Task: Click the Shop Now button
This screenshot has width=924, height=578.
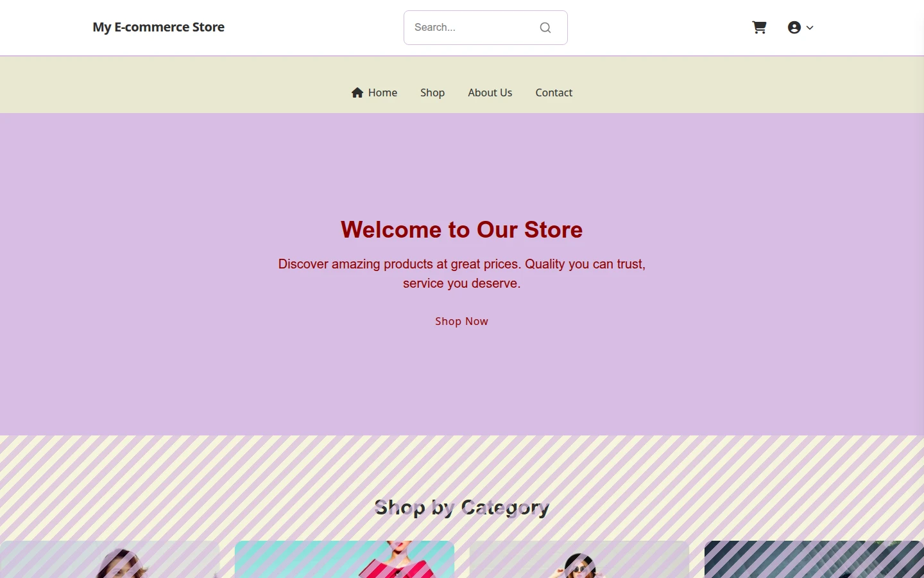Action: [462, 321]
